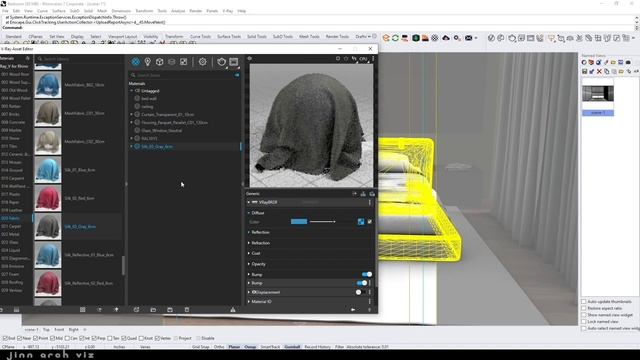Toggle the Displacement switch
Screen dimensions: 640x360
tap(360, 292)
